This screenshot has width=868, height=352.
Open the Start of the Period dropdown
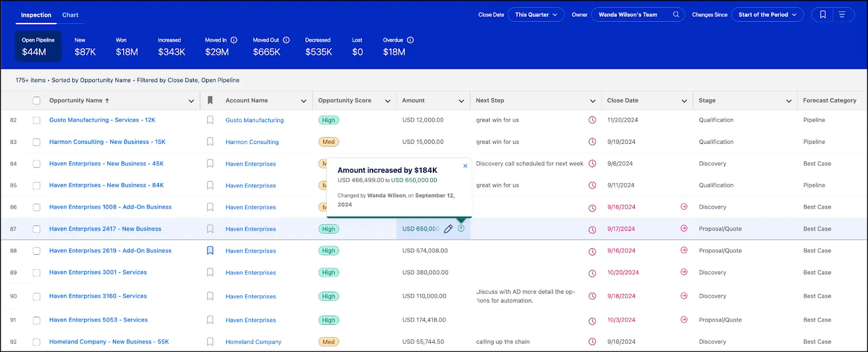(767, 15)
